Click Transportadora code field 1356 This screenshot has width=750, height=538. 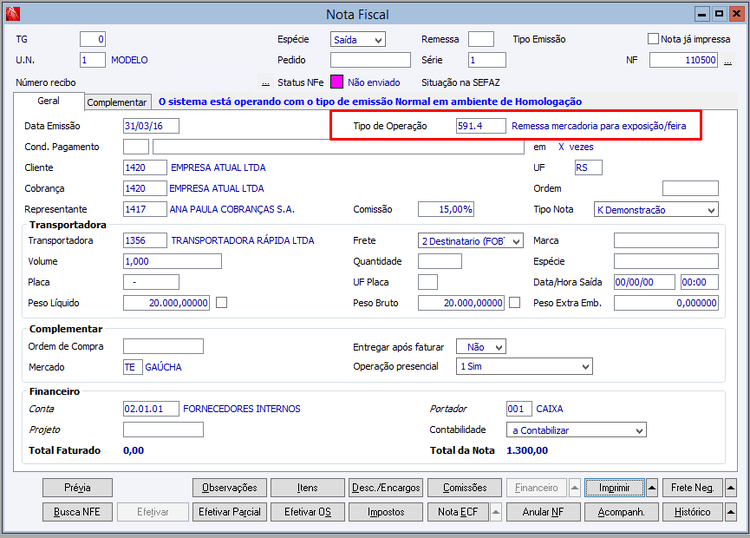point(145,241)
